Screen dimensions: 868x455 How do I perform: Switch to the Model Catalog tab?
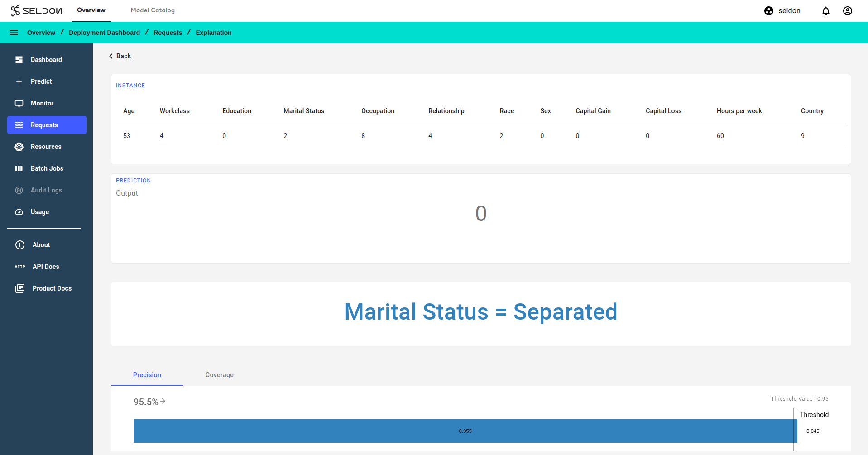click(153, 10)
